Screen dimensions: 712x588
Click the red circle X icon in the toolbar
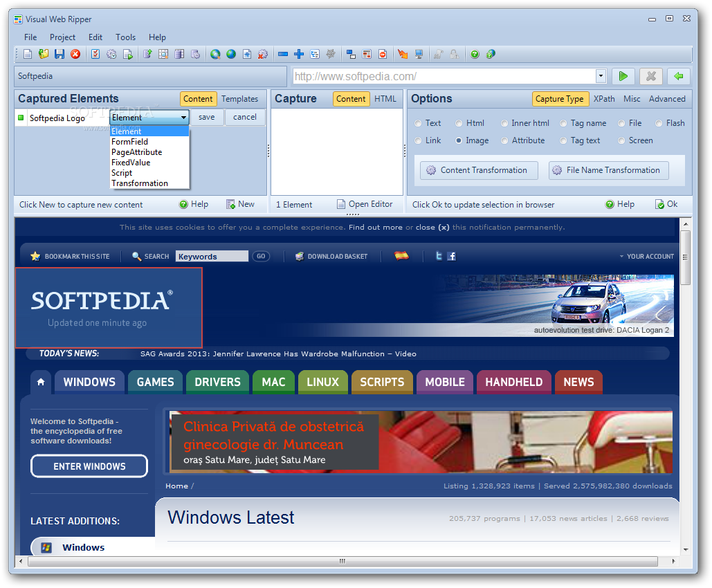coord(75,54)
